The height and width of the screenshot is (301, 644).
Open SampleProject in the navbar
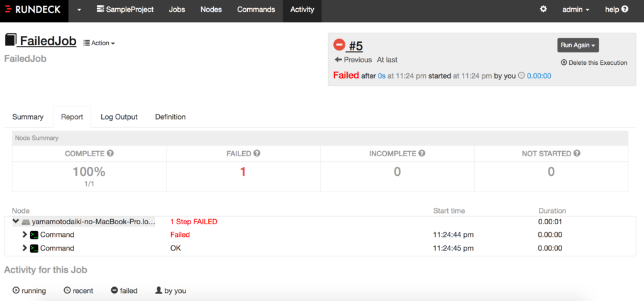125,9
